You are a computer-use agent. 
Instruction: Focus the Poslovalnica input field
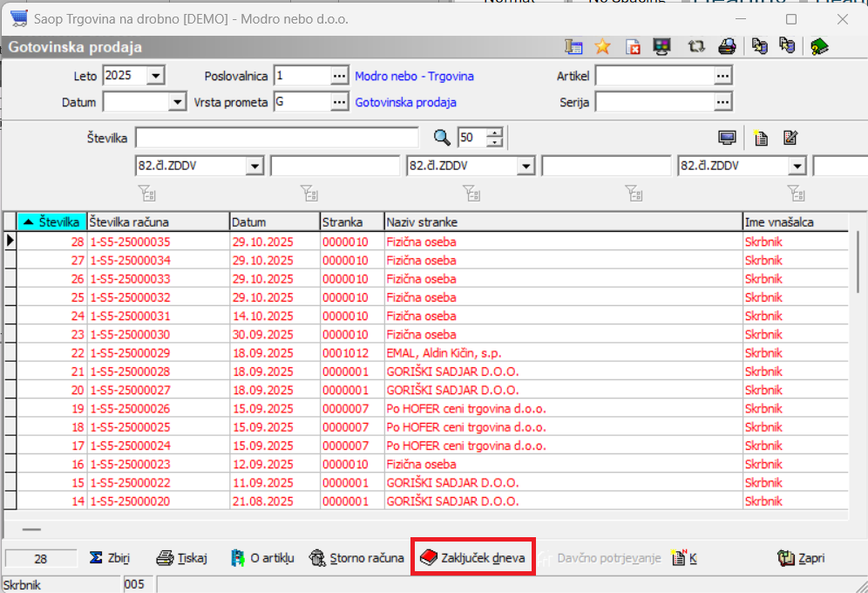pyautogui.click(x=302, y=76)
